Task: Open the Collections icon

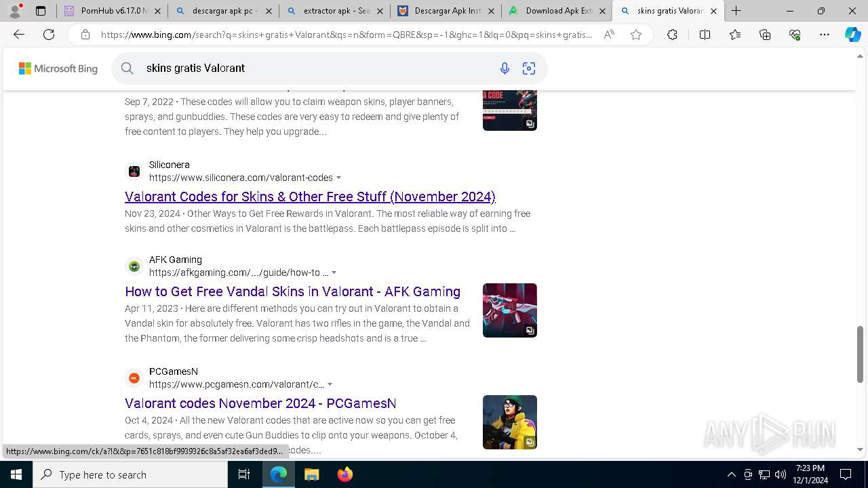Action: [x=765, y=35]
